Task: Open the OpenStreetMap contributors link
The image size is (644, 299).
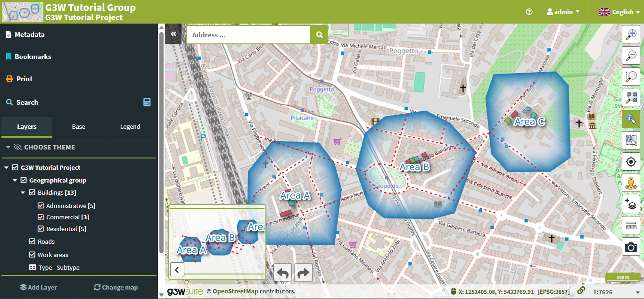Action: pyautogui.click(x=235, y=291)
